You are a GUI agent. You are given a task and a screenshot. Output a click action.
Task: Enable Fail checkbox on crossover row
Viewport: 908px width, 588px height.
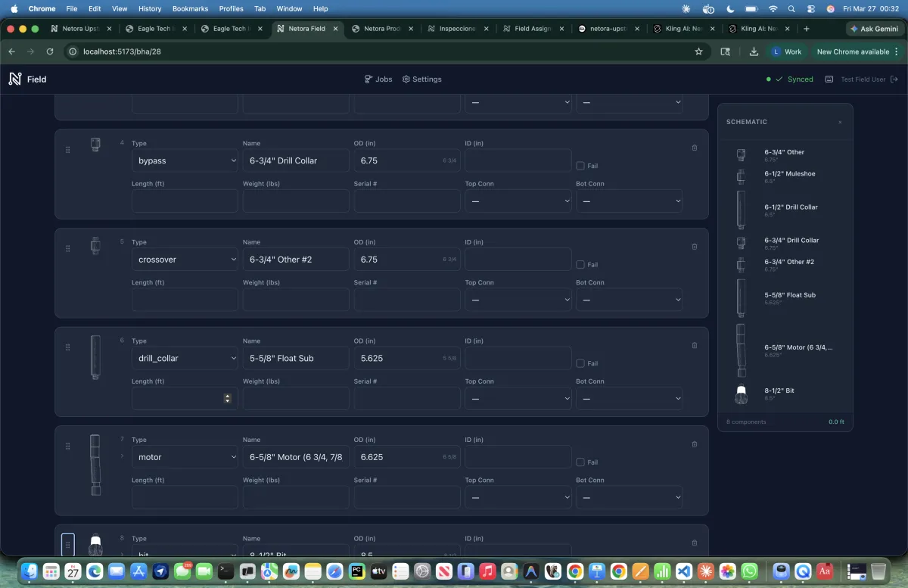point(580,265)
